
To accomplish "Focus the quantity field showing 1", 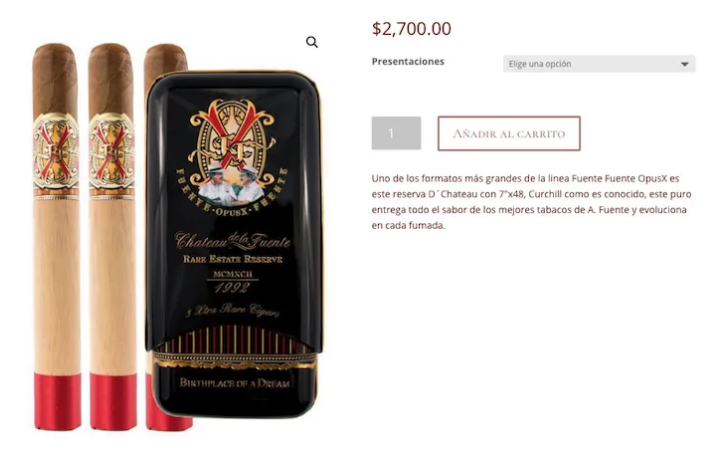I will coord(396,133).
